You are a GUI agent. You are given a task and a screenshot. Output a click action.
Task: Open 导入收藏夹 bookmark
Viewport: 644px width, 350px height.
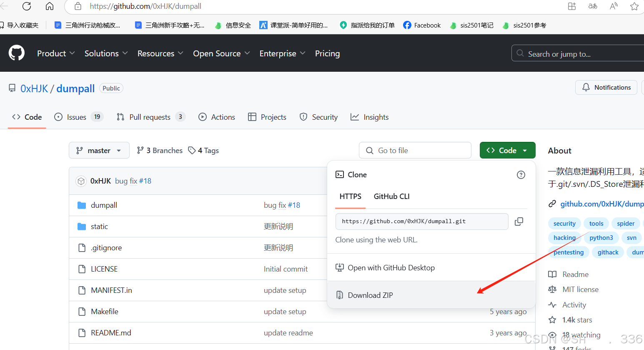[19, 25]
